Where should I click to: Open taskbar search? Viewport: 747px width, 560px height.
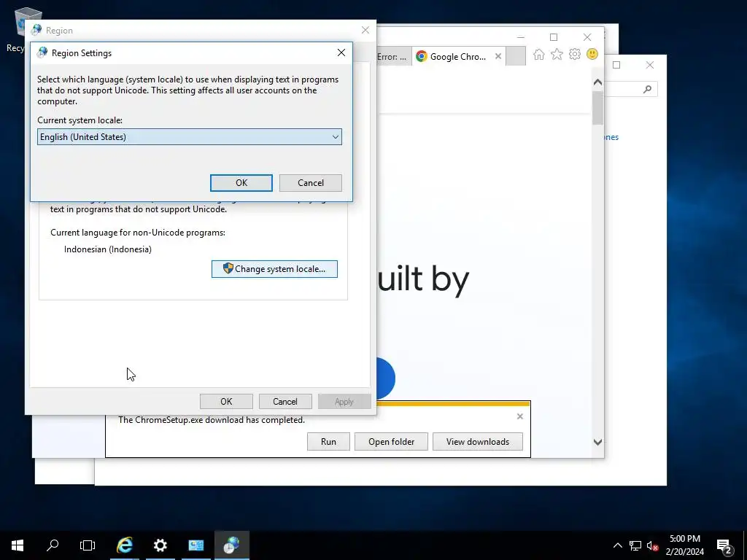click(x=53, y=545)
